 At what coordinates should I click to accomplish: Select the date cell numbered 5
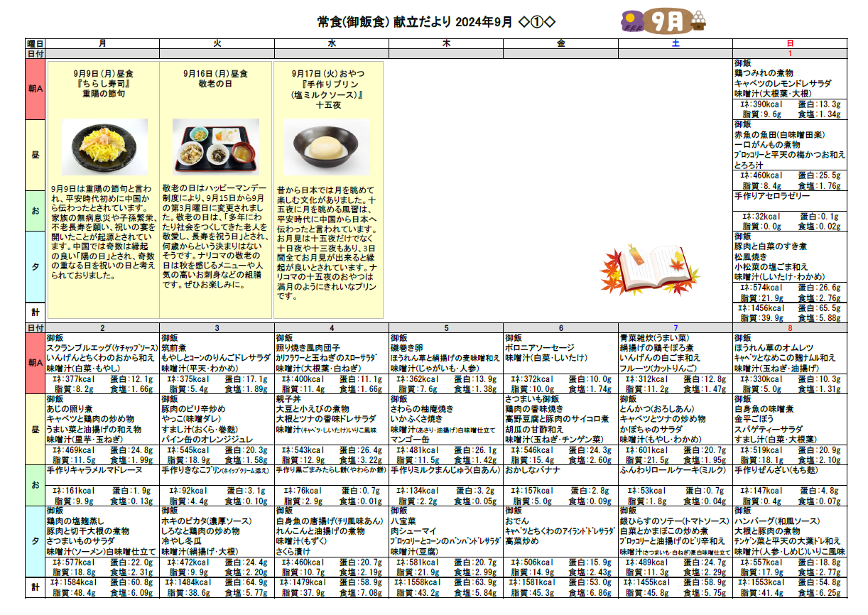(446, 328)
